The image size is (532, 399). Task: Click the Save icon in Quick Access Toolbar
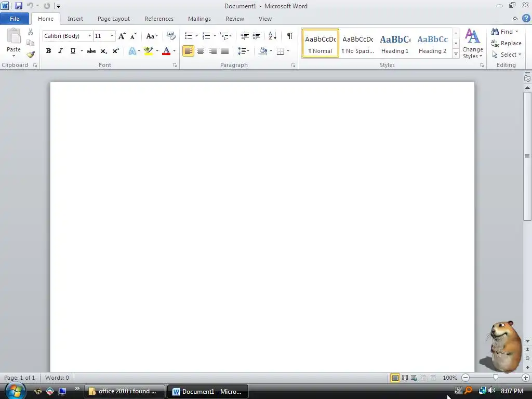click(x=18, y=6)
